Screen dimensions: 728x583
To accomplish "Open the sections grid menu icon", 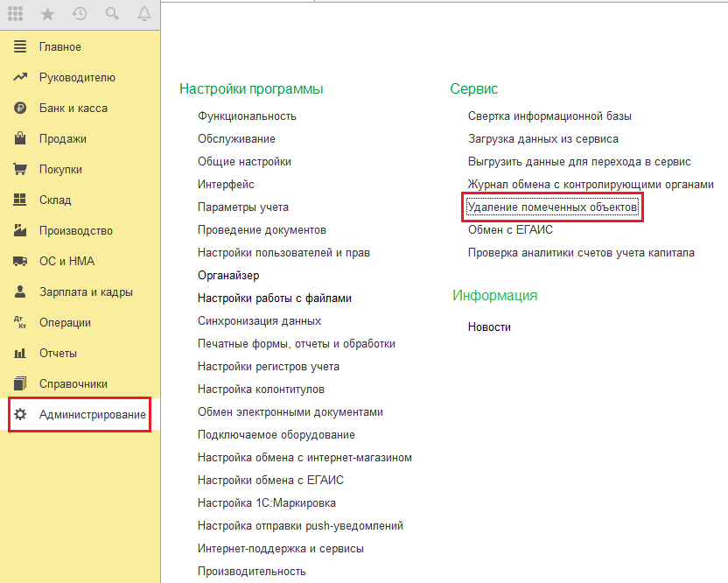I will [15, 13].
